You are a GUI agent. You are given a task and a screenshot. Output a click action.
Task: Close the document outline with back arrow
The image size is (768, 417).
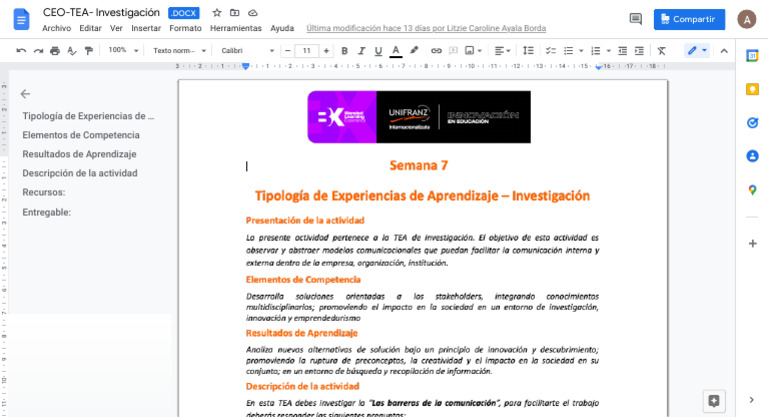25,94
